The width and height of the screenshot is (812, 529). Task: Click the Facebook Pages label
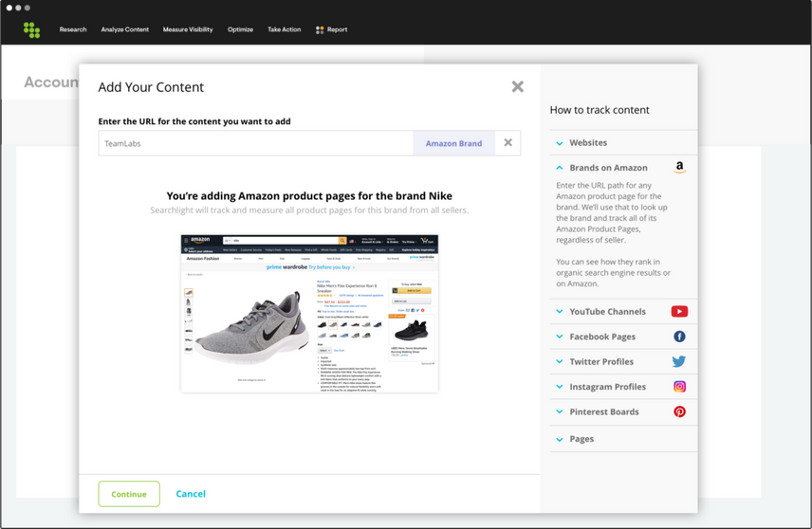[602, 337]
